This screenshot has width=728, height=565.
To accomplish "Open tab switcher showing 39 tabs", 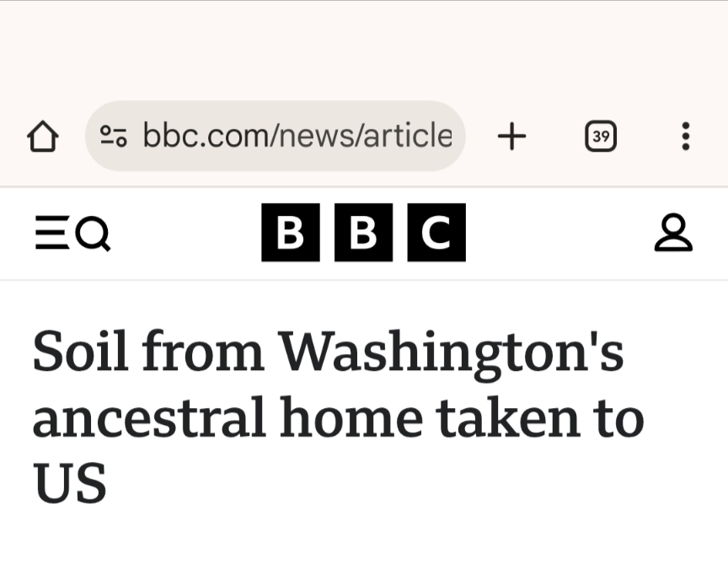I will [600, 136].
